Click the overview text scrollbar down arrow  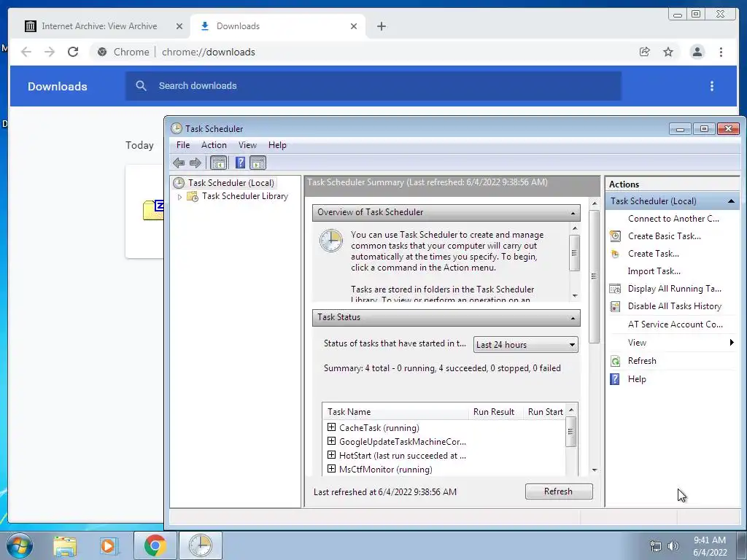(x=575, y=296)
